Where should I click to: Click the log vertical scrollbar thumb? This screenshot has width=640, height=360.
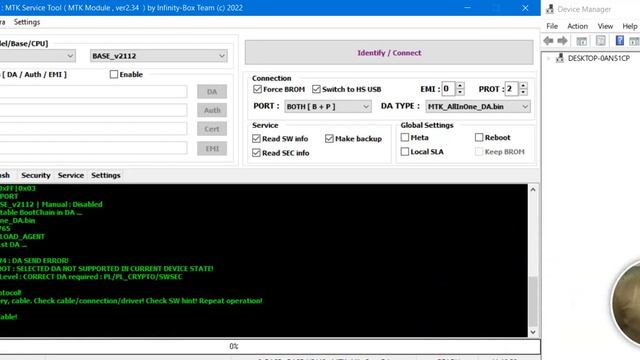[533, 301]
